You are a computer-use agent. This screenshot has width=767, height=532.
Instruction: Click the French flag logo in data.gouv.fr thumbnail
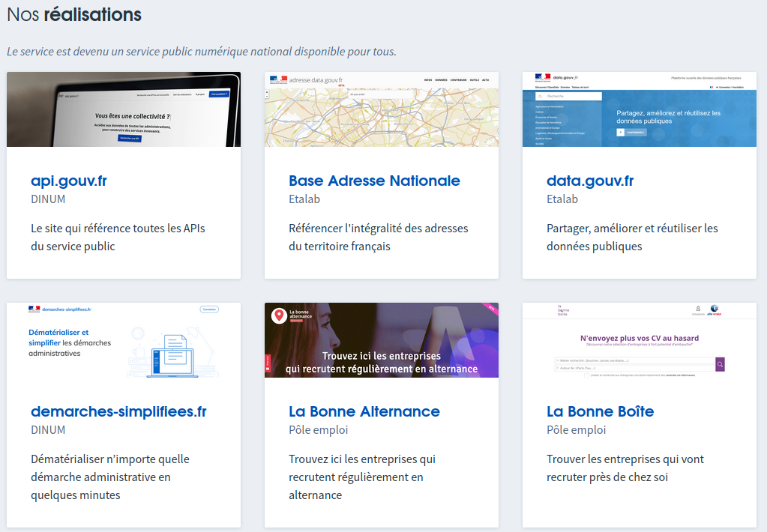point(543,77)
